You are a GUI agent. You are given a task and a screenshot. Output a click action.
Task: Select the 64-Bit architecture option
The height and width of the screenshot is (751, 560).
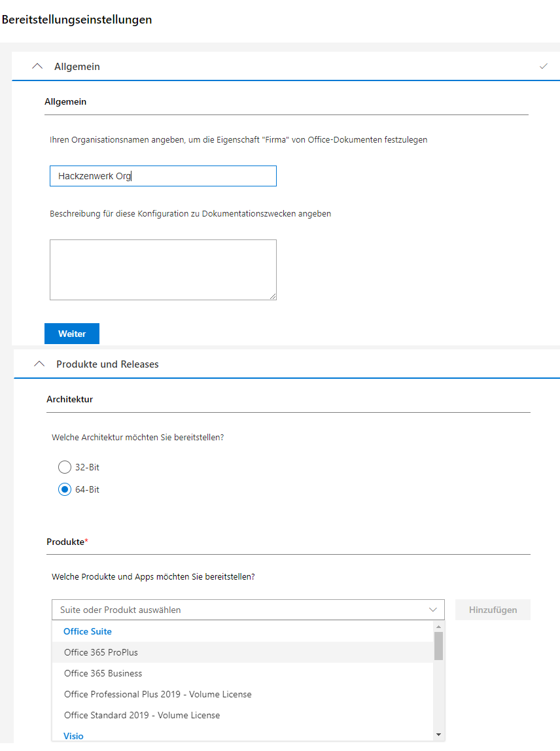(65, 489)
